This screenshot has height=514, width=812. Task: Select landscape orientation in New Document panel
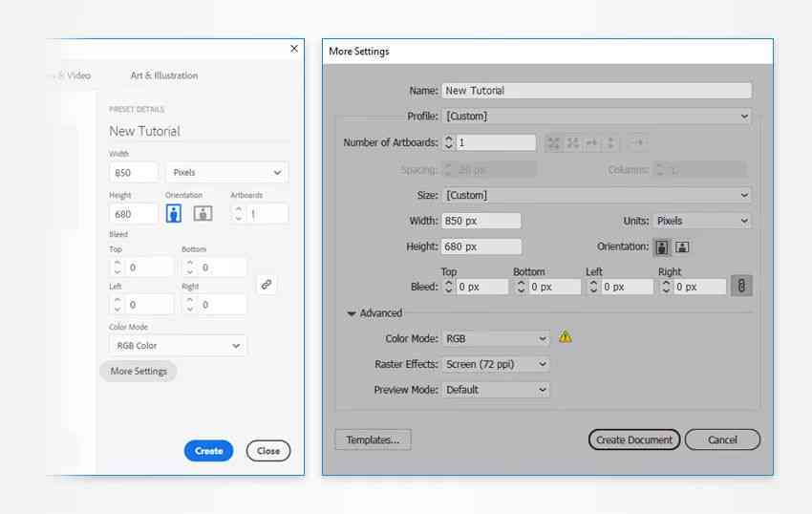point(203,213)
